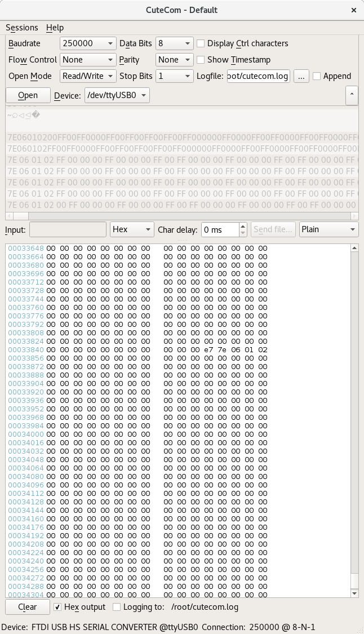Clear the output with the Clear button
The width and height of the screenshot is (364, 634).
click(x=27, y=607)
